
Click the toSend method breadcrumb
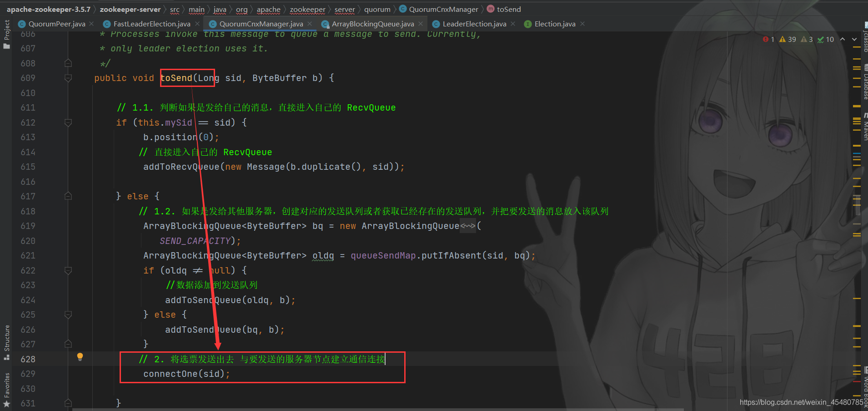[x=504, y=9]
